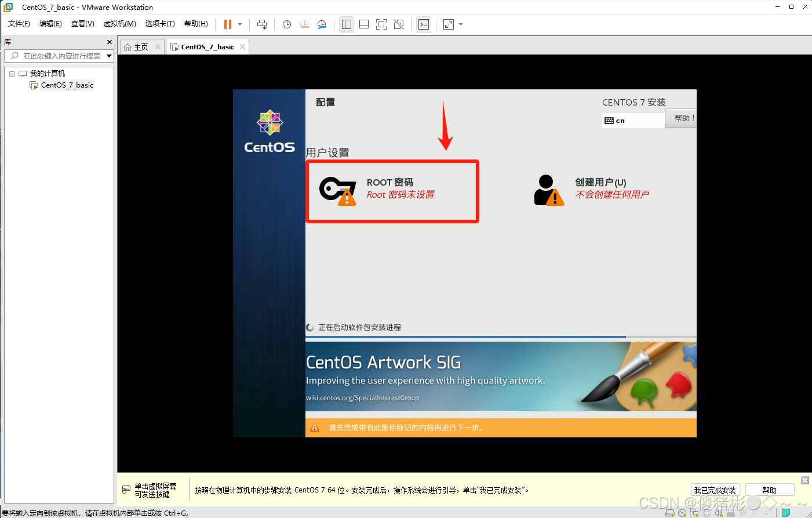Click the printer status icon
Viewport: 812px width, 518px height.
click(x=706, y=513)
